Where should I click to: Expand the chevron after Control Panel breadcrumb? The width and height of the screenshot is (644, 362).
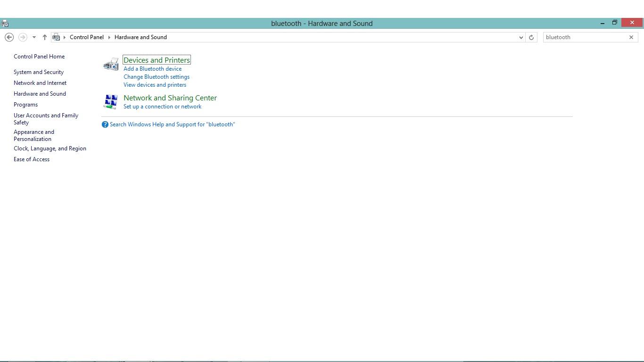click(109, 37)
